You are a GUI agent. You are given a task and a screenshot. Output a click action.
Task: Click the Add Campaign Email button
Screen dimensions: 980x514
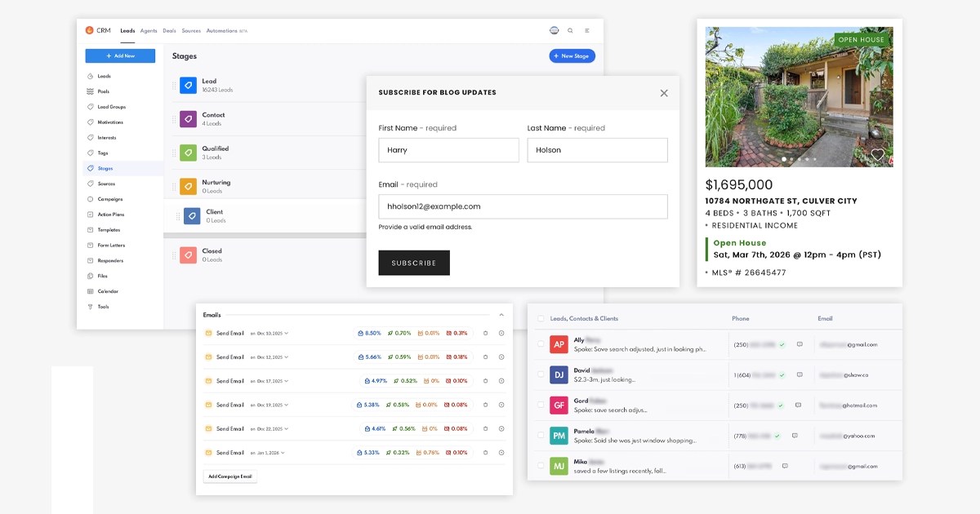coord(230,476)
